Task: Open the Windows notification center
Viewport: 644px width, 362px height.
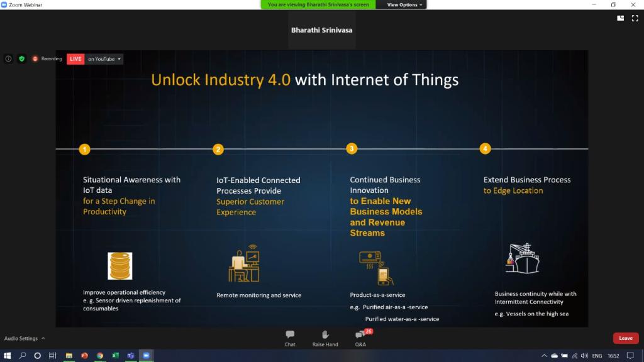Action: [x=630, y=356]
